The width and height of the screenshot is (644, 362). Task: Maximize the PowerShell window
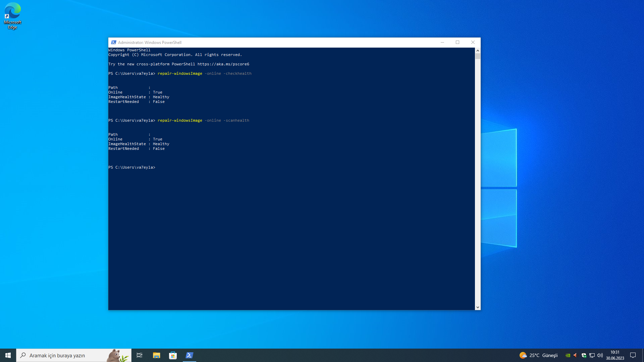coord(458,43)
